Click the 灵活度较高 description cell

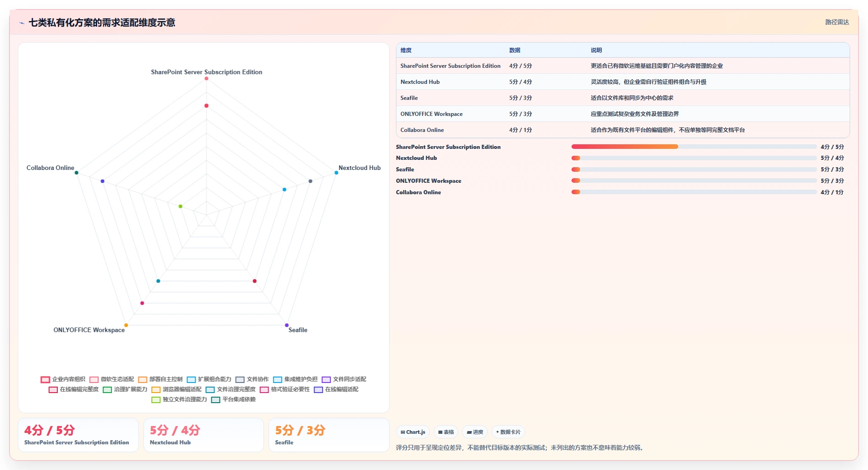(x=648, y=82)
